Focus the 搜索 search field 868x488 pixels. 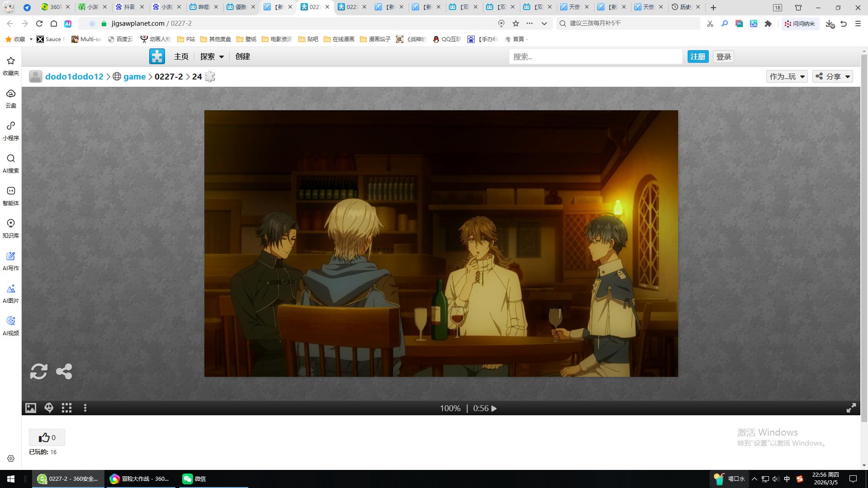(595, 56)
